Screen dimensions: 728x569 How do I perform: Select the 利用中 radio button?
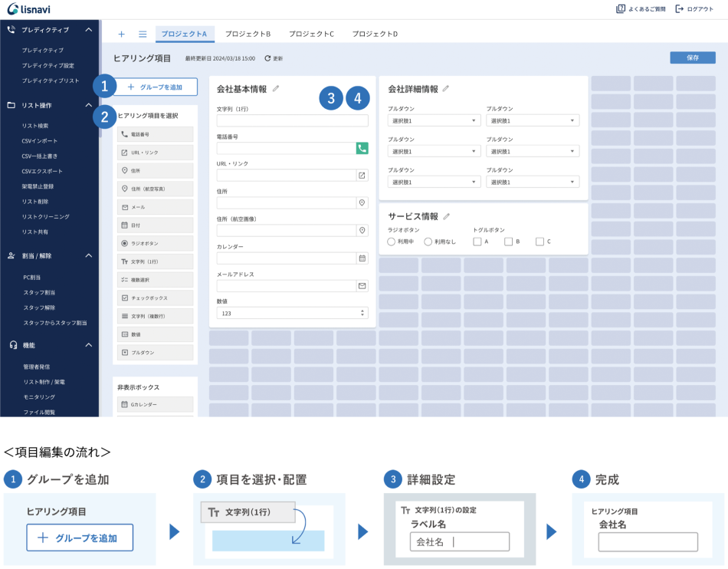(392, 242)
